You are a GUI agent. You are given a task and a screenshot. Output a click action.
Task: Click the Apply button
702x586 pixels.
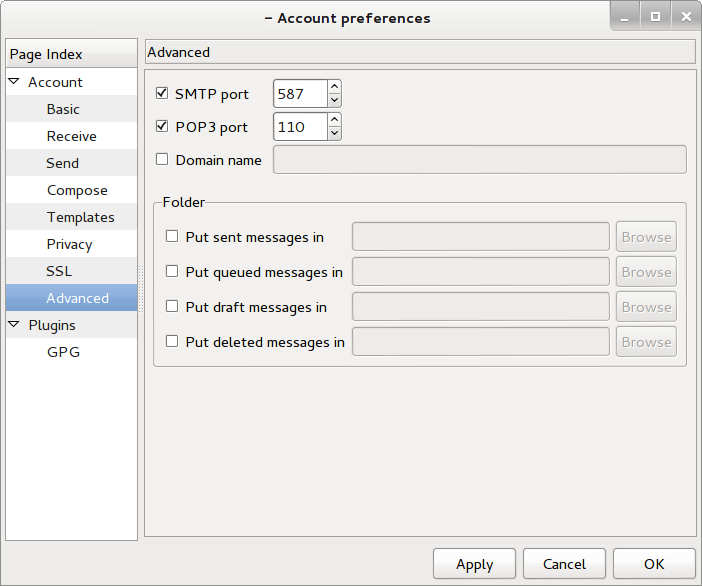point(474,564)
